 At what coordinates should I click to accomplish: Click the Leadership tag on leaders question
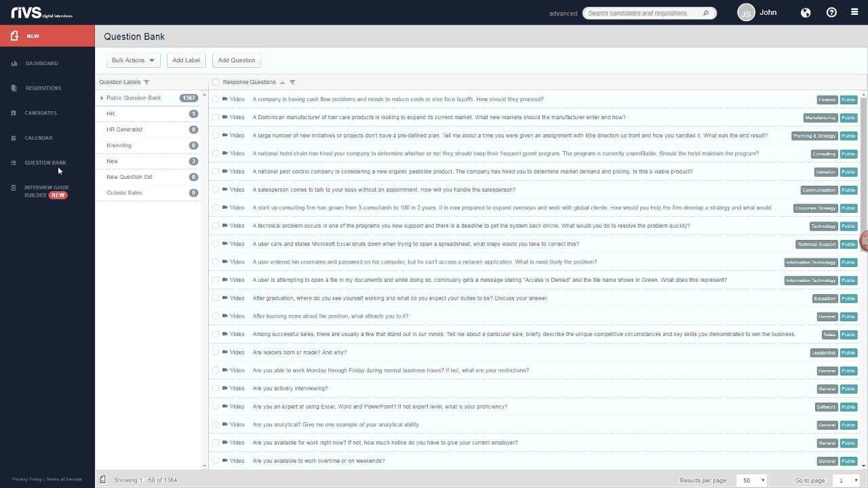point(824,352)
